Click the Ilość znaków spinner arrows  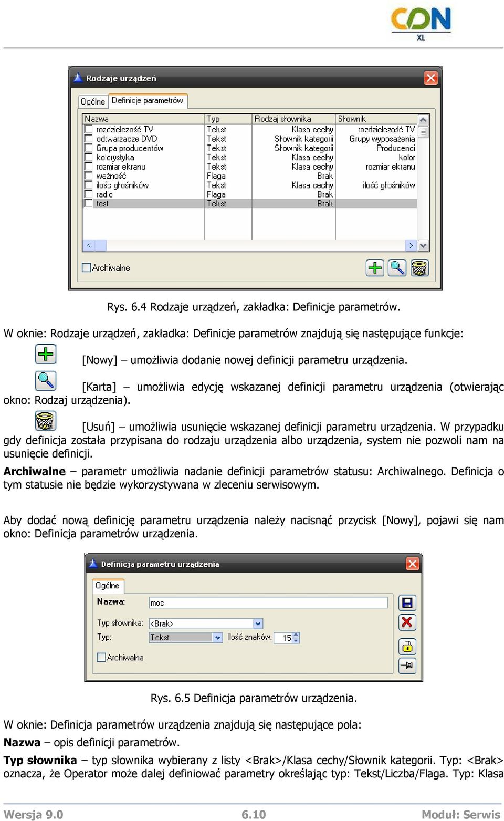tap(296, 638)
